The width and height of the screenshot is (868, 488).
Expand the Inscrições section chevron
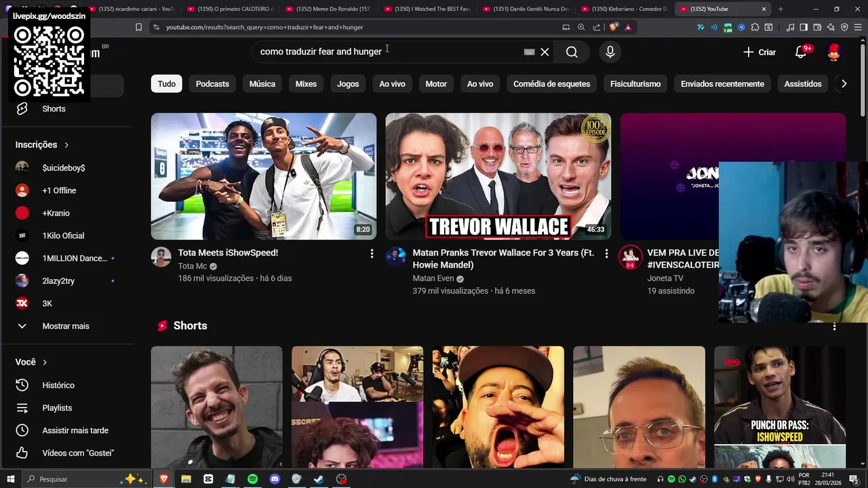click(66, 145)
